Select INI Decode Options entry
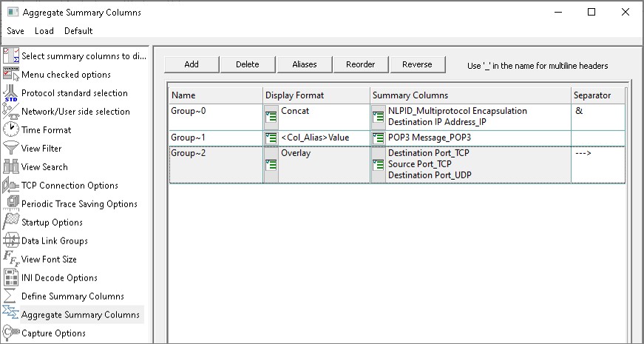Screen dimensions: 644x344 pos(60,278)
